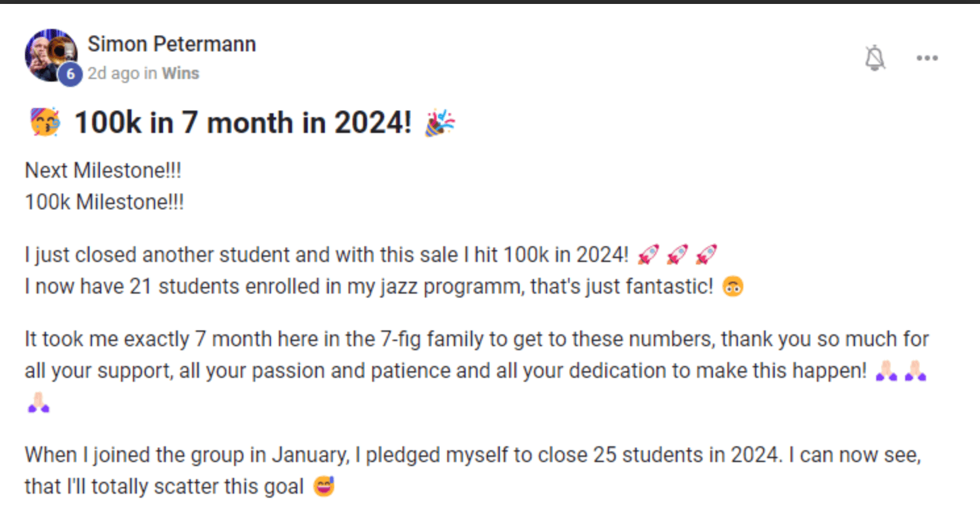Click the last rocket emoji in the row
This screenshot has width=980, height=520.
click(706, 253)
